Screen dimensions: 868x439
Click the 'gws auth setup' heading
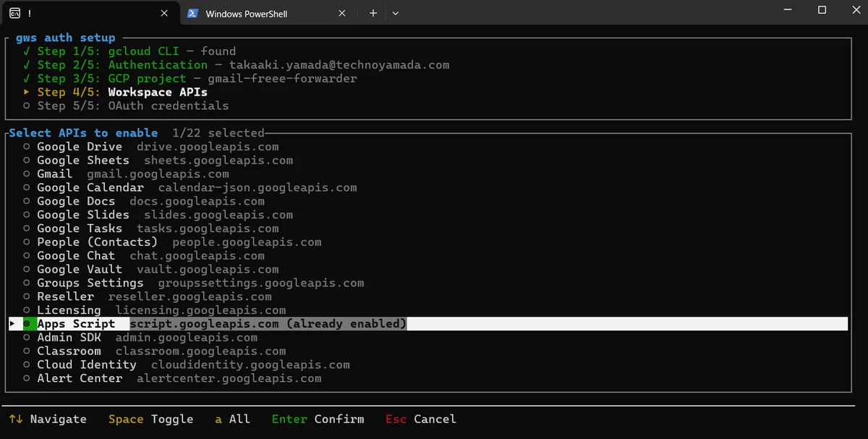(x=65, y=38)
